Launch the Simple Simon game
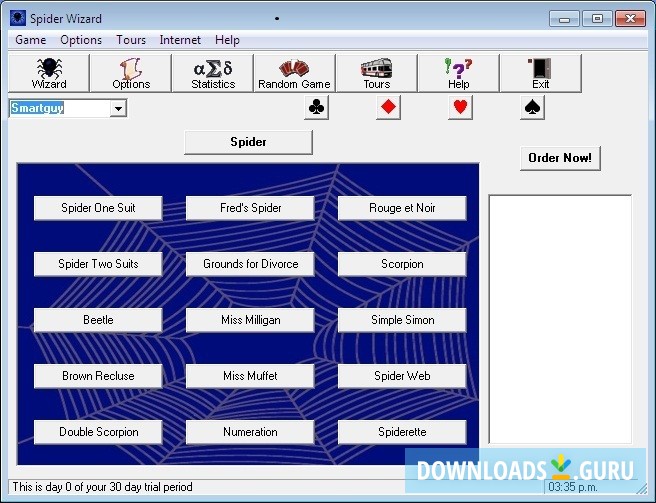Screen dimensions: 656x503 tap(402, 320)
